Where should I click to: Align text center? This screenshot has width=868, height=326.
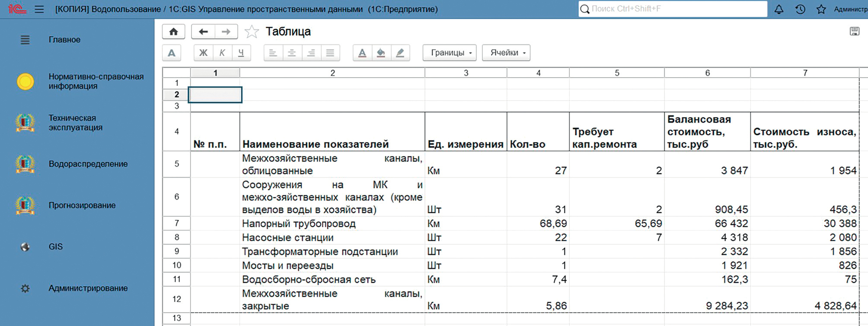pyautogui.click(x=292, y=53)
